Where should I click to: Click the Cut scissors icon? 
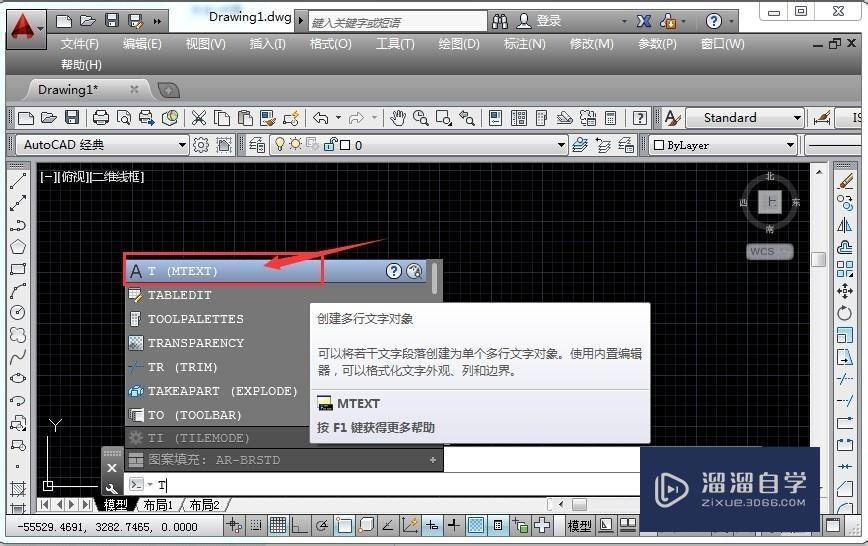199,117
